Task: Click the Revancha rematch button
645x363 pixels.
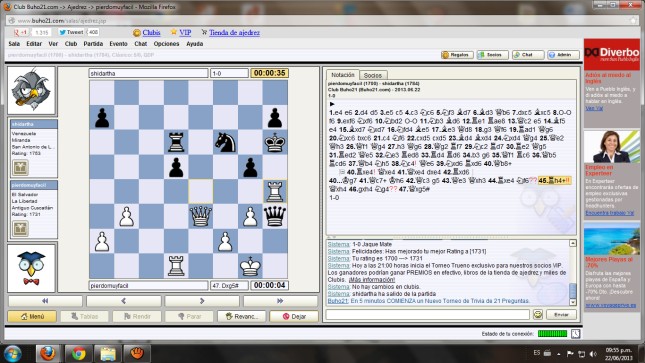Action: (241, 316)
